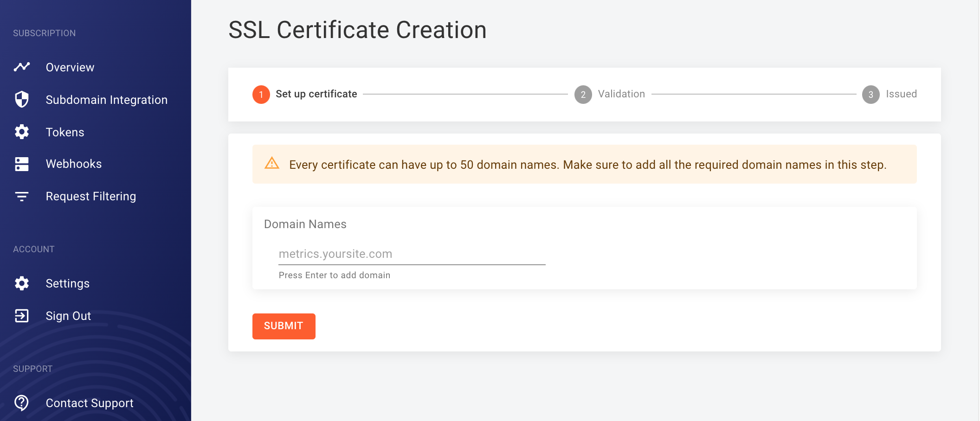
Task: Click the warning triangle icon in alert
Action: (272, 163)
